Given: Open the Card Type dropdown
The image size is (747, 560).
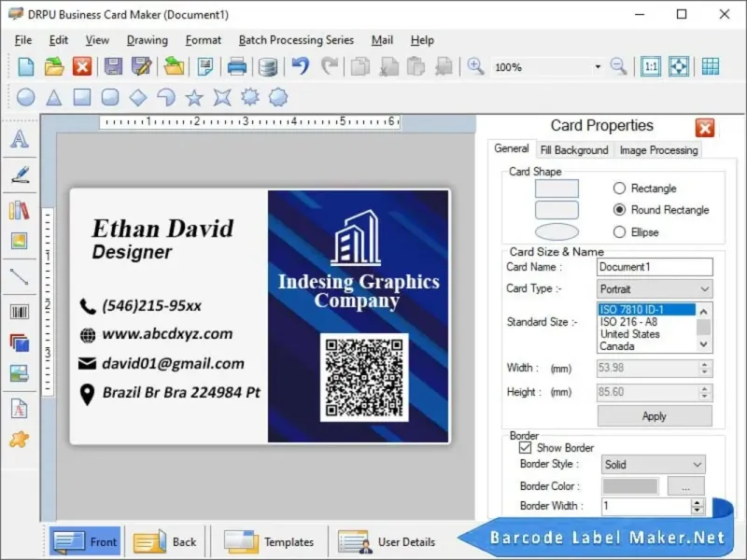Looking at the screenshot, I should click(655, 289).
